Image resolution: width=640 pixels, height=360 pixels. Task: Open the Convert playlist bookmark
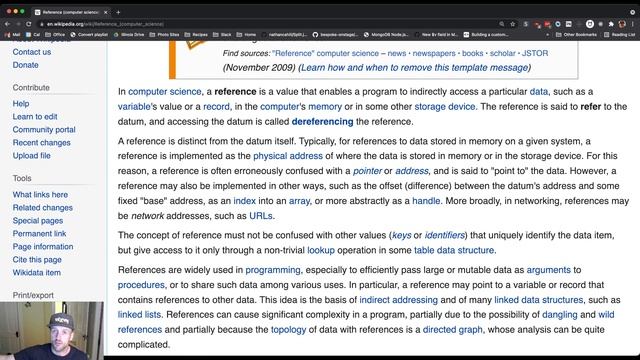(x=89, y=35)
